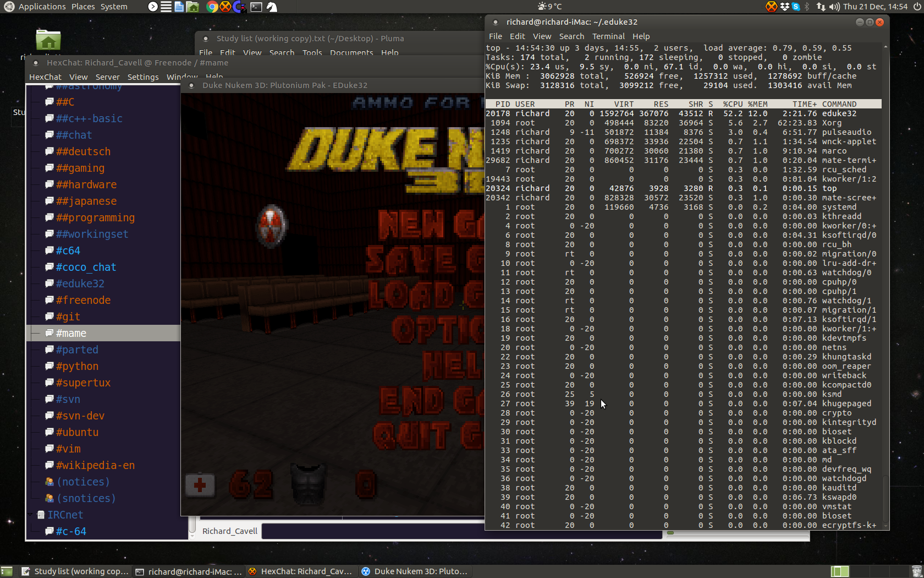Click the white arrow circle launcher
Image resolution: width=924 pixels, height=578 pixels.
(153, 7)
